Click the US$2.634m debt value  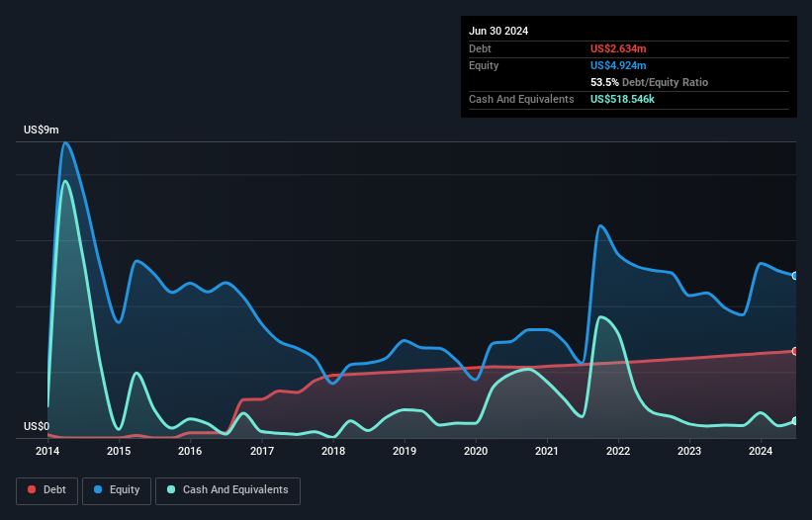coord(618,48)
